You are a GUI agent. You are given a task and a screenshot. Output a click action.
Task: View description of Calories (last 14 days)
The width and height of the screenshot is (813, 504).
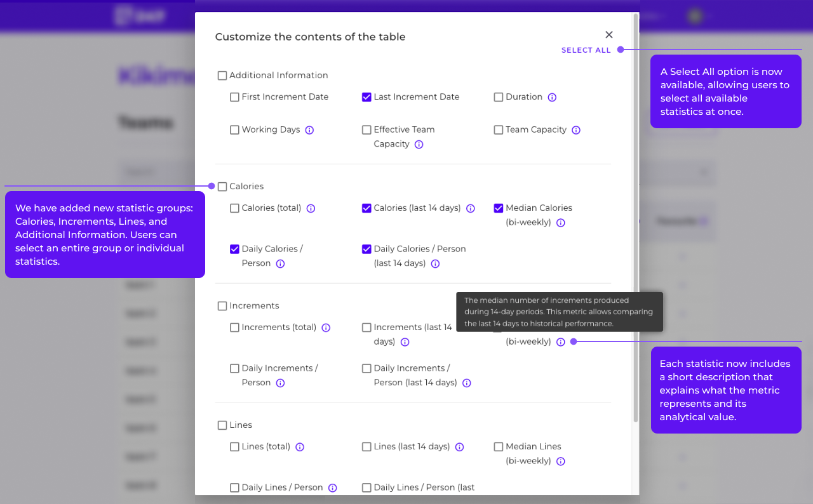click(470, 208)
